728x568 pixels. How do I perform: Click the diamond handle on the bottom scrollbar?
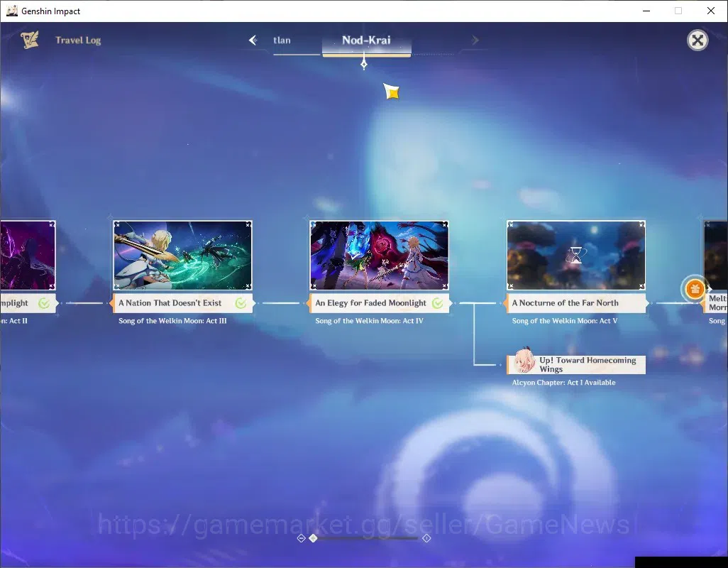(x=314, y=537)
